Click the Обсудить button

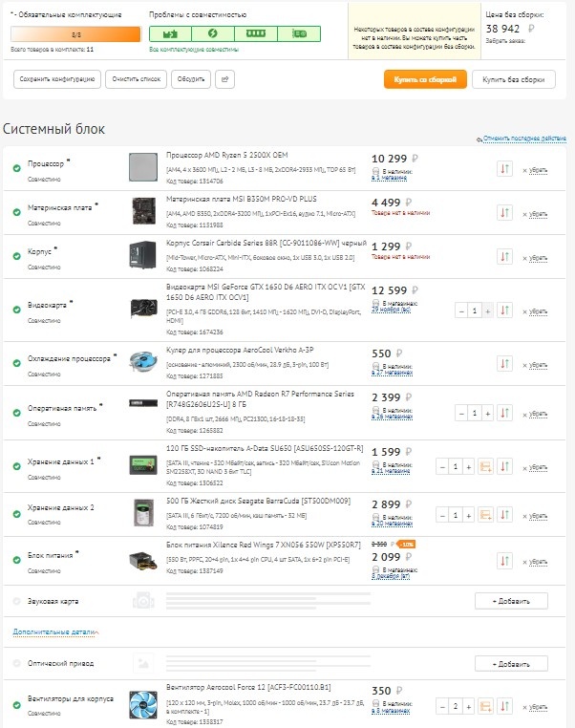191,79
